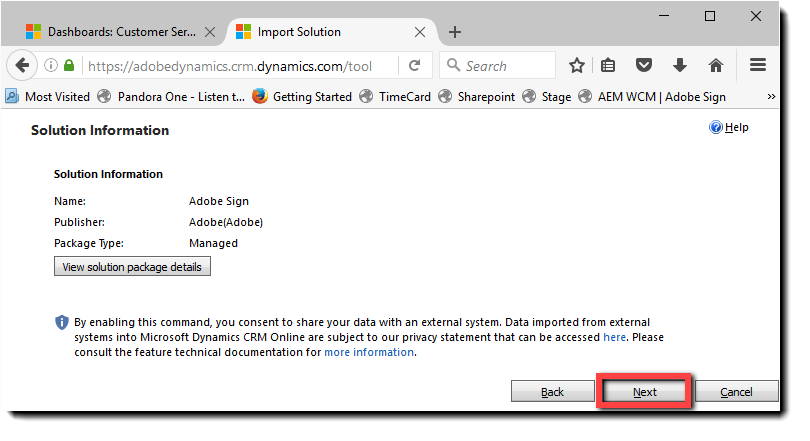810x441 pixels.
Task: Open Sharepoint bookmark
Action: pos(476,97)
